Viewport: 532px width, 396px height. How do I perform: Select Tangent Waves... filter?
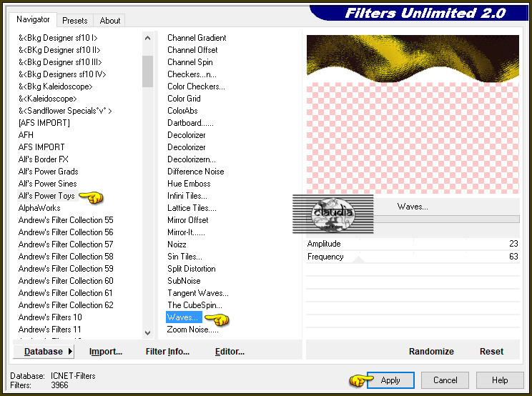[198, 292]
